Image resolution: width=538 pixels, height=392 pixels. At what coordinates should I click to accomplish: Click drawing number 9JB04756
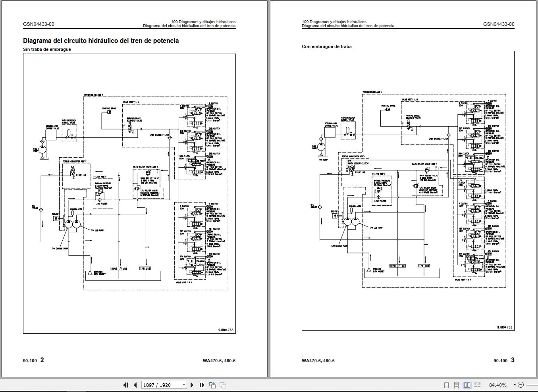[505, 327]
